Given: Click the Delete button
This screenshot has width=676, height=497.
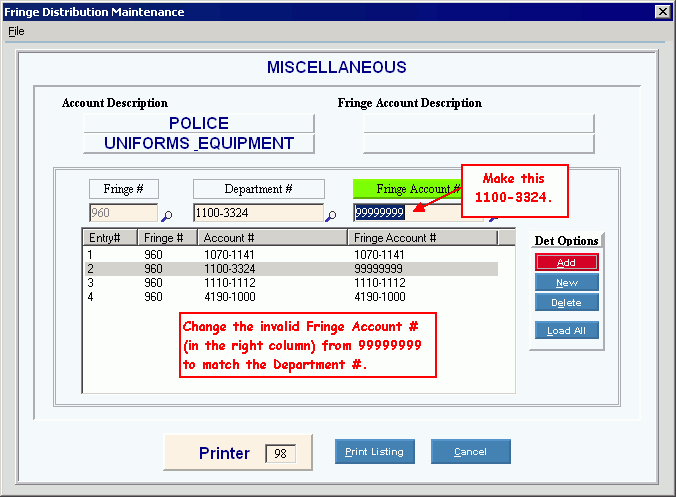Looking at the screenshot, I should [x=566, y=302].
